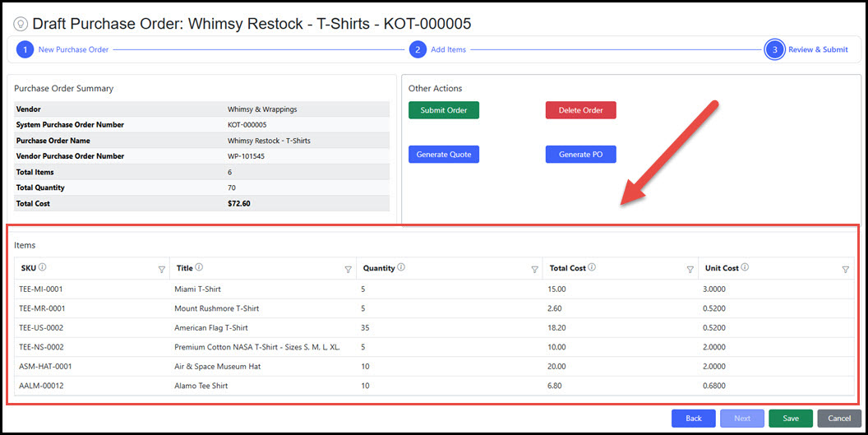Click the info icon next to Unit Cost
Image resolution: width=868 pixels, height=435 pixels.
point(745,267)
